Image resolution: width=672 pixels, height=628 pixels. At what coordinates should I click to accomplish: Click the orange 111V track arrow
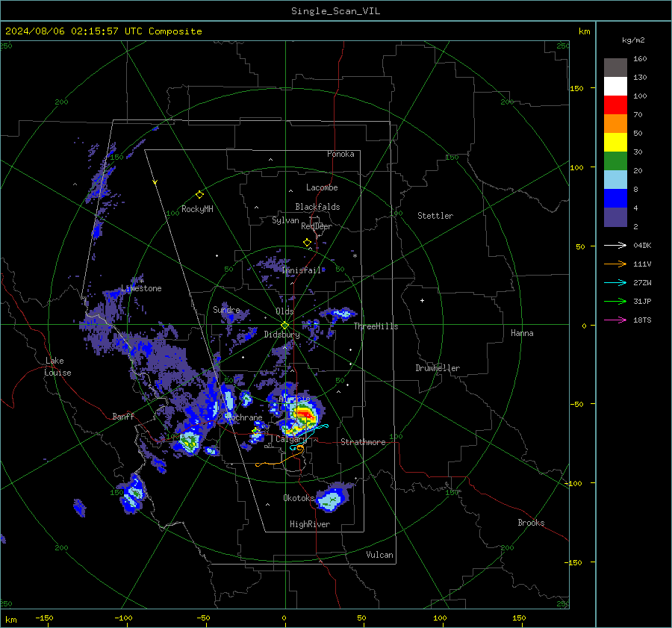coord(615,264)
